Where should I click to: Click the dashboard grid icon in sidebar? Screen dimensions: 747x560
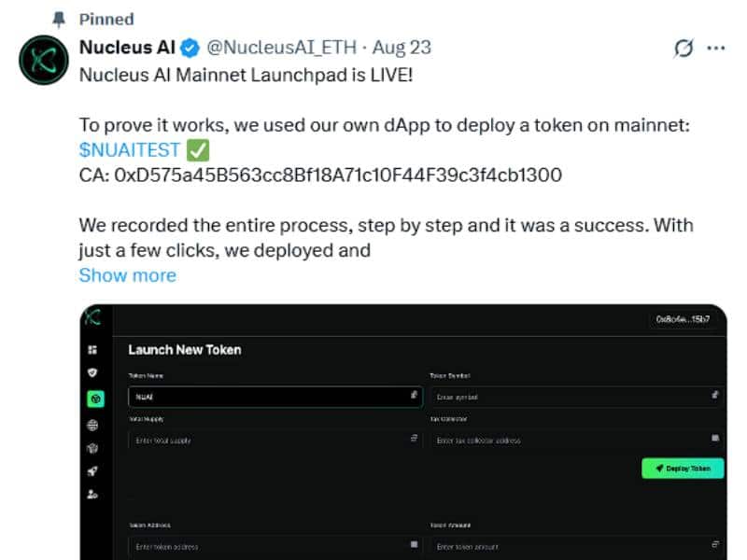coord(93,350)
